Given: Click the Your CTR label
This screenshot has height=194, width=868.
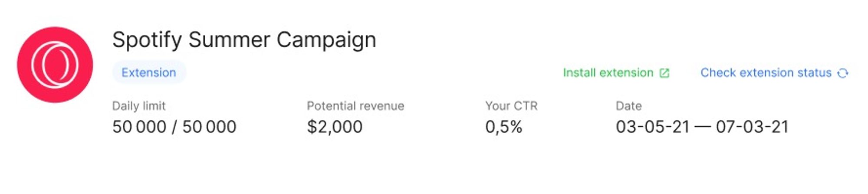Looking at the screenshot, I should coord(511,106).
